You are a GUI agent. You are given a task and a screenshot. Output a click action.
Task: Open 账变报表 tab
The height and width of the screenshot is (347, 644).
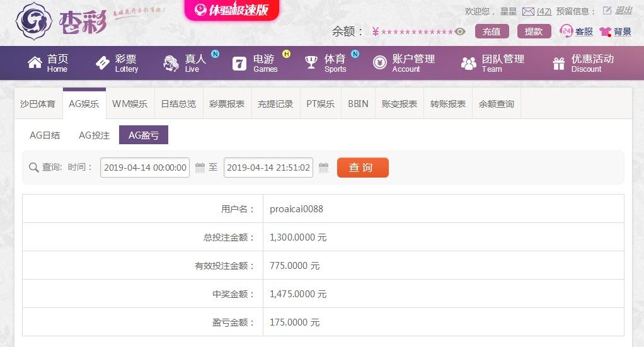pos(400,104)
